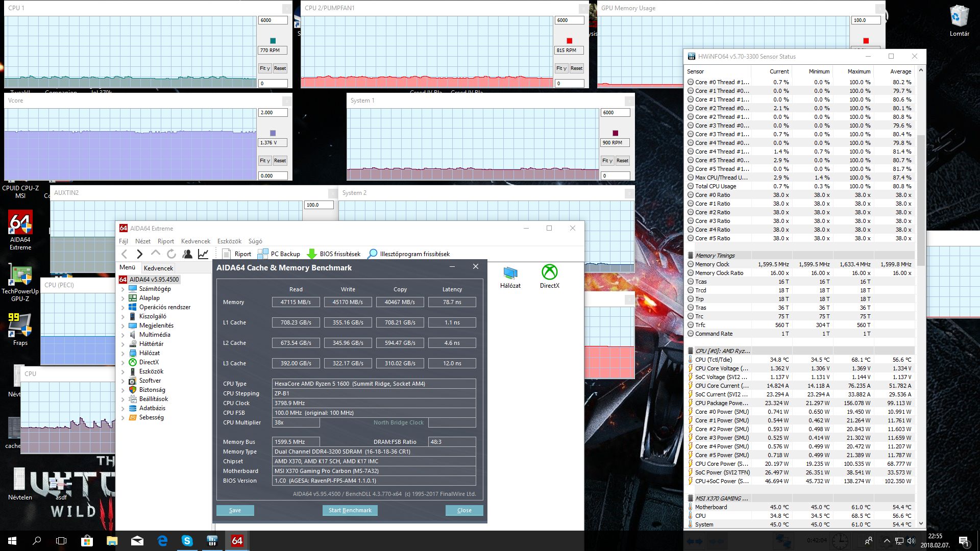Open the Riport menu in menu bar
Screen dimensions: 980x551
166,241
